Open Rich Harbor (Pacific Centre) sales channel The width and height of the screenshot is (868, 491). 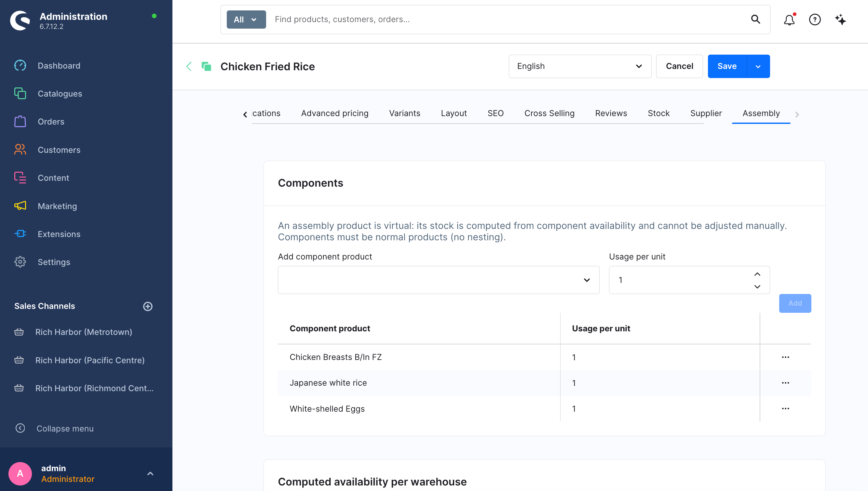(x=90, y=360)
